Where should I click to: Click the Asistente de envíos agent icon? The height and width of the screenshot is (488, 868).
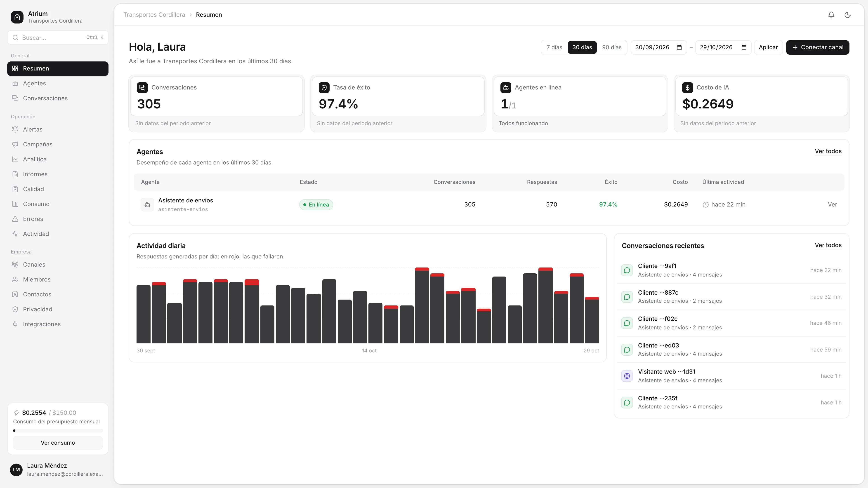[x=147, y=205]
